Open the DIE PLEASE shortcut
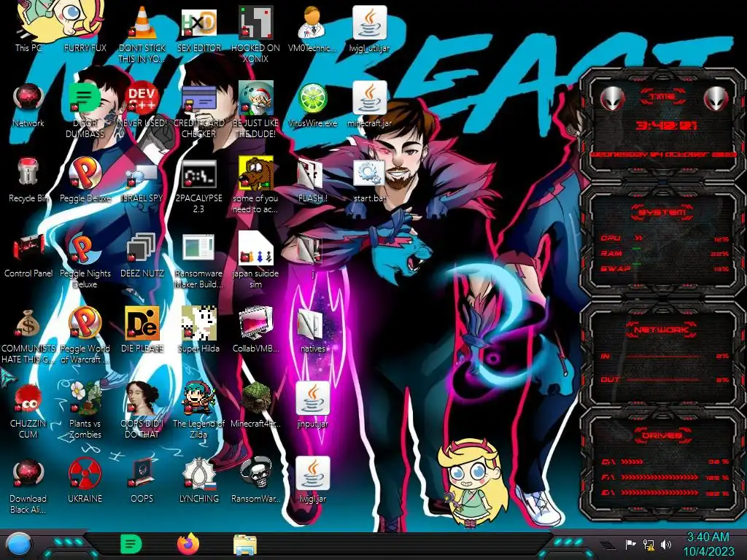 click(x=142, y=323)
